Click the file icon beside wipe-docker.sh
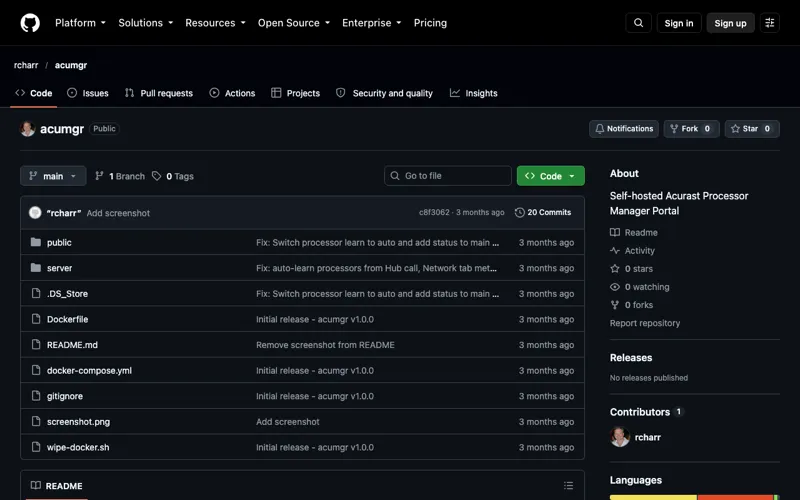 [x=36, y=446]
